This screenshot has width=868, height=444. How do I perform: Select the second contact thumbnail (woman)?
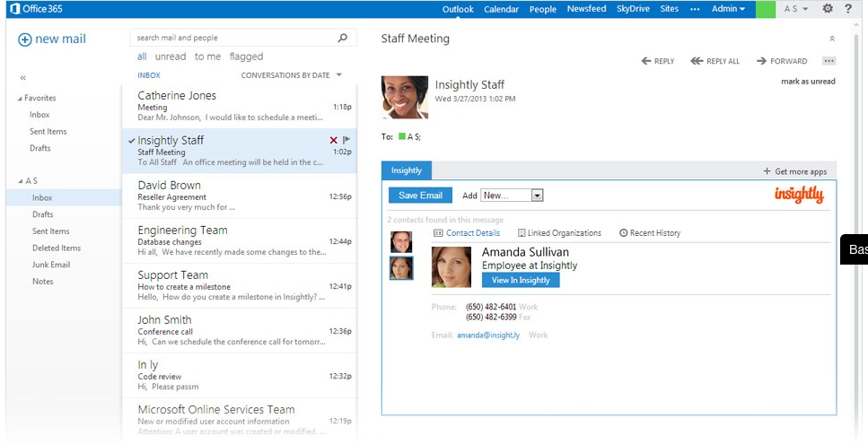(x=401, y=268)
